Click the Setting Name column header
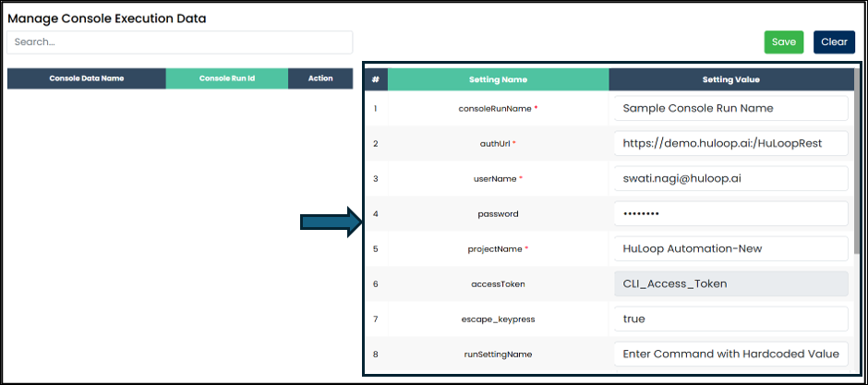Screen dimensions: 868x385 click(498, 79)
